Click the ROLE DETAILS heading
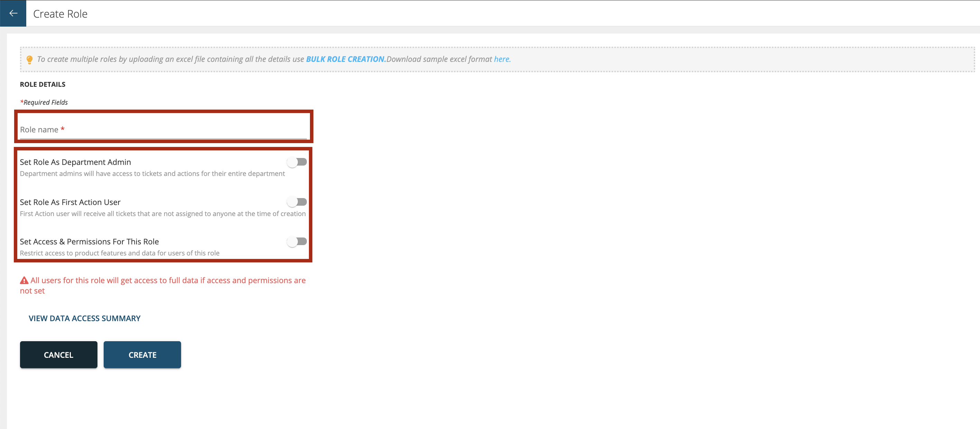Screen dimensions: 980x429 [x=43, y=84]
